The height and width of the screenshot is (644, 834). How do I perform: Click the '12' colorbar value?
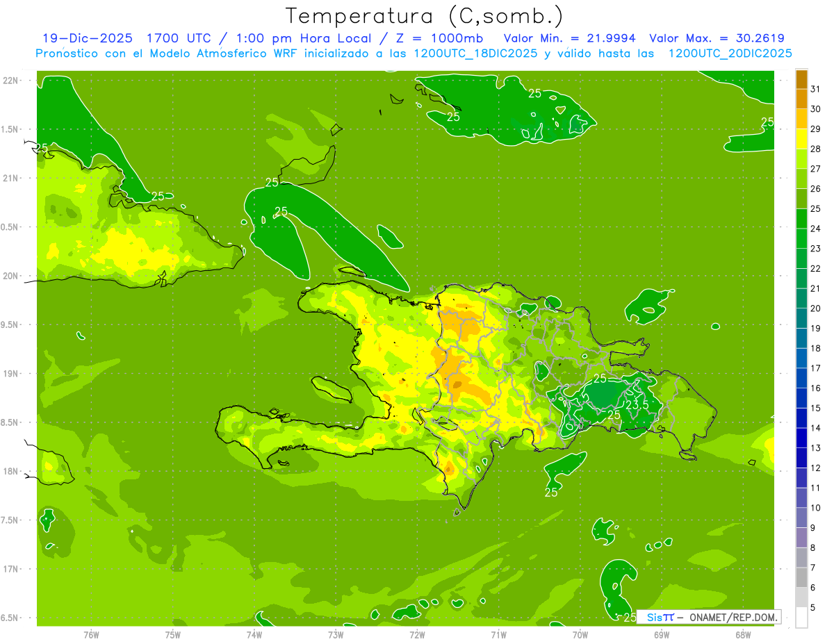point(816,468)
